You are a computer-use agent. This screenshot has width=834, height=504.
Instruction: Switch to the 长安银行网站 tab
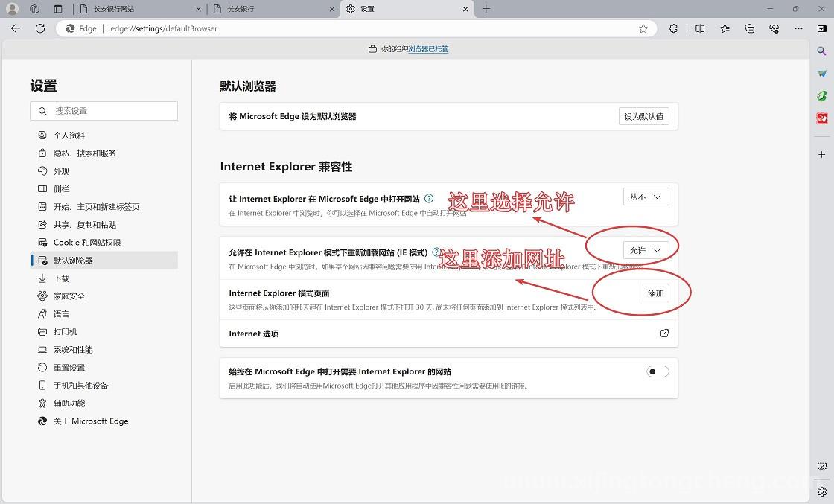[140, 9]
